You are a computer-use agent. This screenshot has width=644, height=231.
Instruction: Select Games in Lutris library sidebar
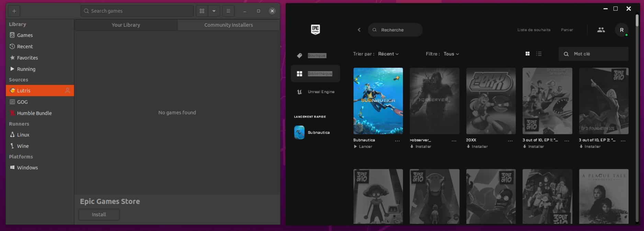pyautogui.click(x=40, y=35)
